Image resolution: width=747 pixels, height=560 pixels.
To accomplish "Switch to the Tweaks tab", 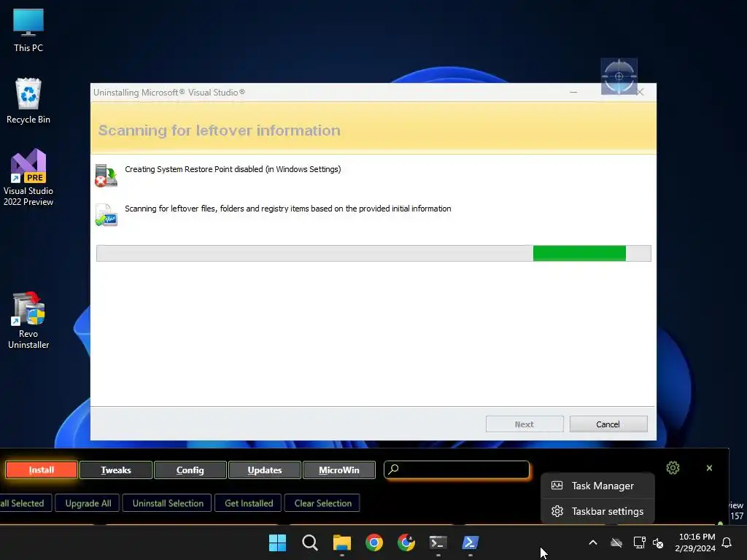I will [x=116, y=470].
